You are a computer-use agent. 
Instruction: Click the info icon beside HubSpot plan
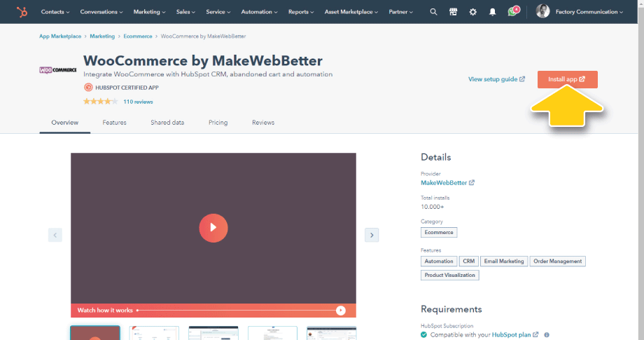point(547,334)
